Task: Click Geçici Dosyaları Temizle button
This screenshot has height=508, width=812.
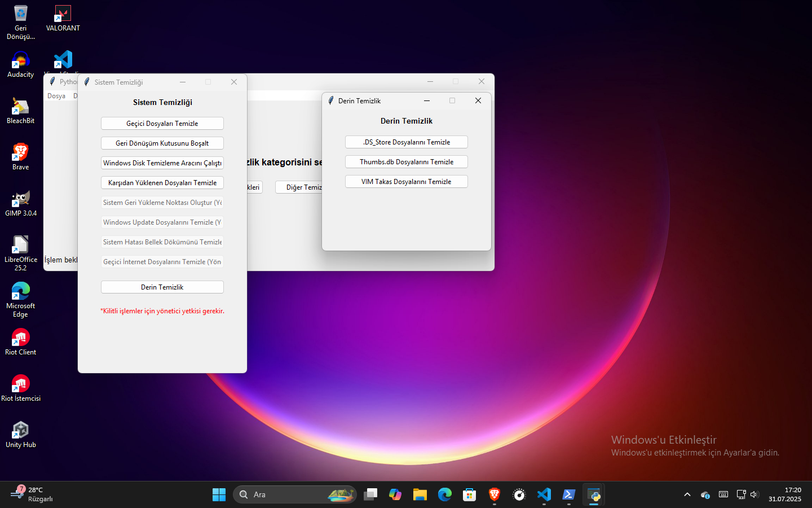Action: (x=162, y=124)
